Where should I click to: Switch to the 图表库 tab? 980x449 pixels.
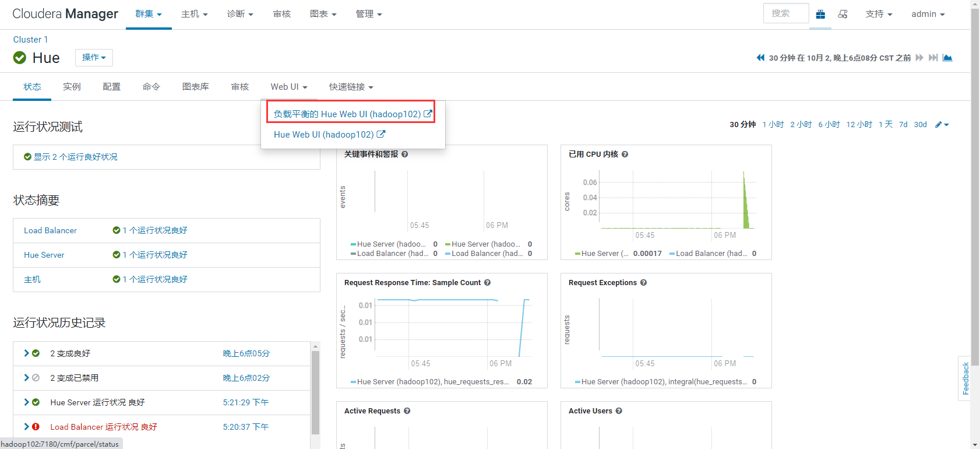click(195, 87)
